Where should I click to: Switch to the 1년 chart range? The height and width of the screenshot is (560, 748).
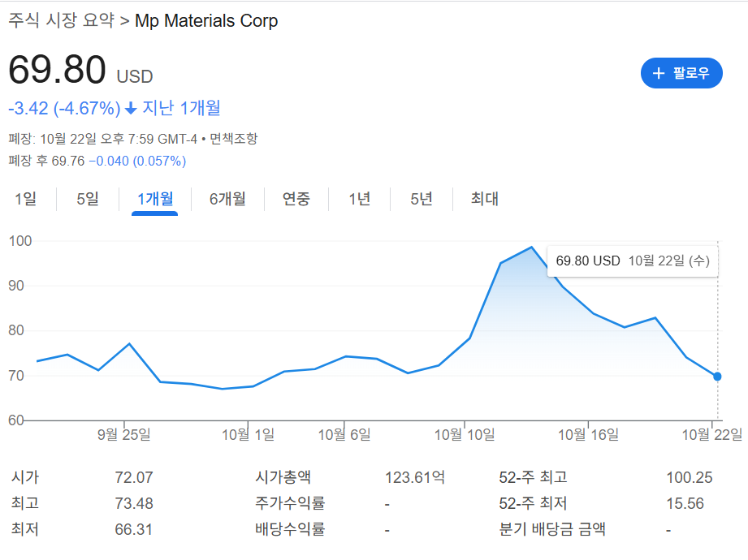tap(357, 198)
